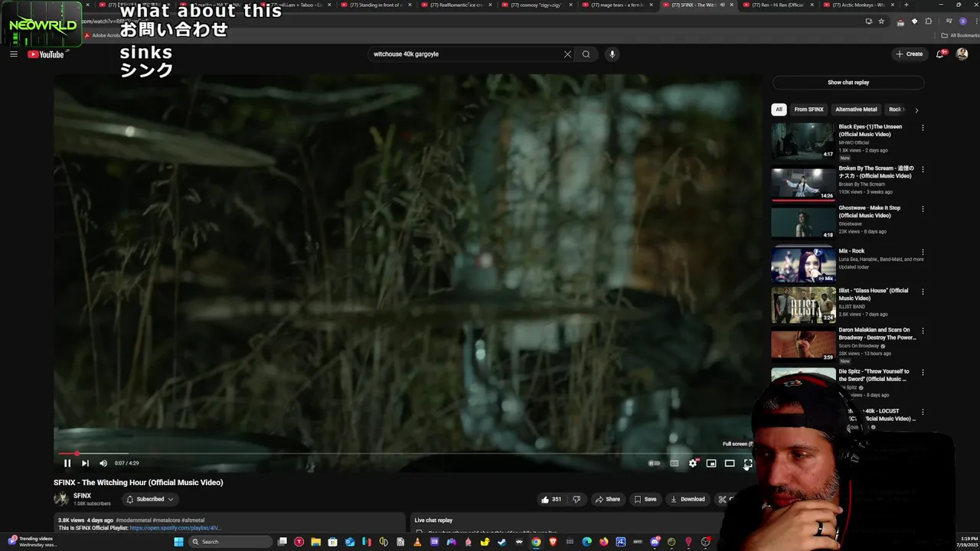Open File Explorer from taskbar
The width and height of the screenshot is (980, 551).
pos(315,542)
